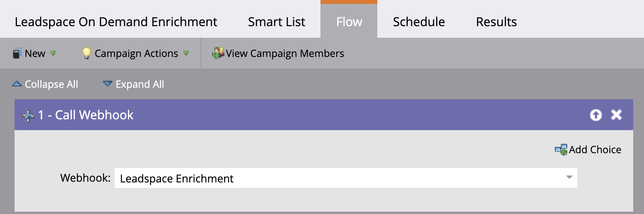Open the New dropdown menu
This screenshot has width=644, height=214.
click(35, 53)
